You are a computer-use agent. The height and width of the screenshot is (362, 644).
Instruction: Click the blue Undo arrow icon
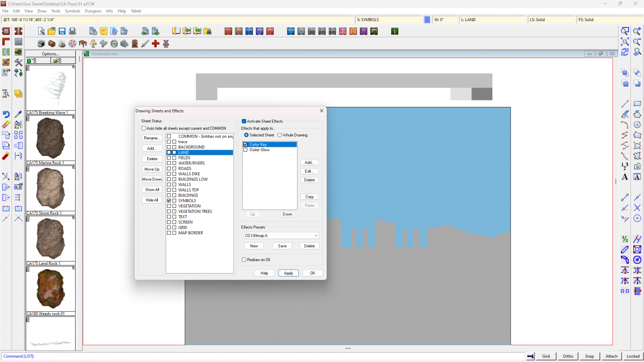point(6,114)
